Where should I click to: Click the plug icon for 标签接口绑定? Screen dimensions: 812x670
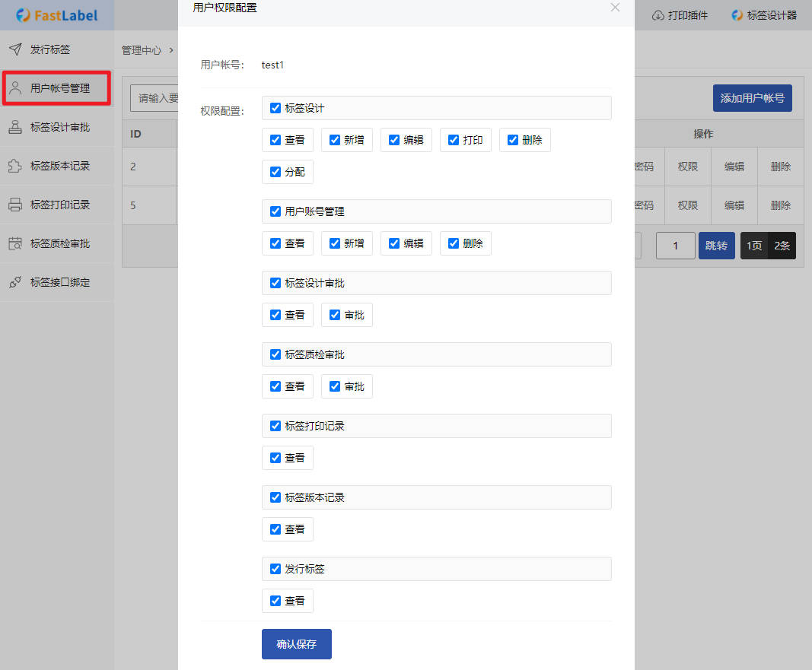15,282
